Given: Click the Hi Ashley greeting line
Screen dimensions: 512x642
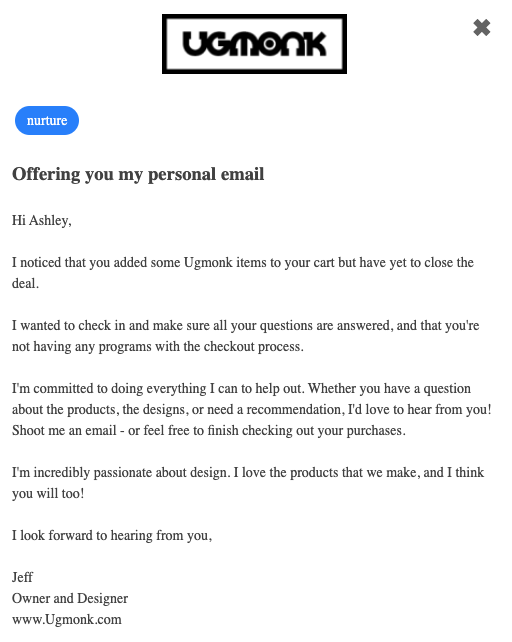Looking at the screenshot, I should 42,221.
